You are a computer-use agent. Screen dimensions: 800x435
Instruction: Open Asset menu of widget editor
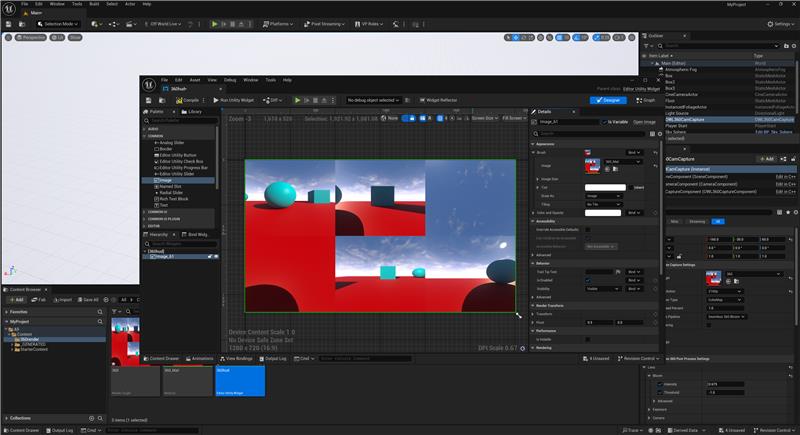195,80
